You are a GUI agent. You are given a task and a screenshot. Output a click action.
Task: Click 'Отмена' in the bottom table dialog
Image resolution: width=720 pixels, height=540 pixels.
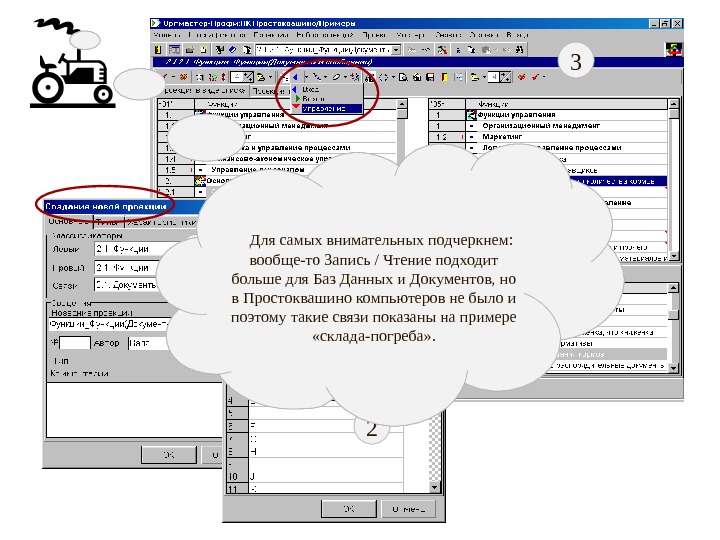[x=408, y=509]
